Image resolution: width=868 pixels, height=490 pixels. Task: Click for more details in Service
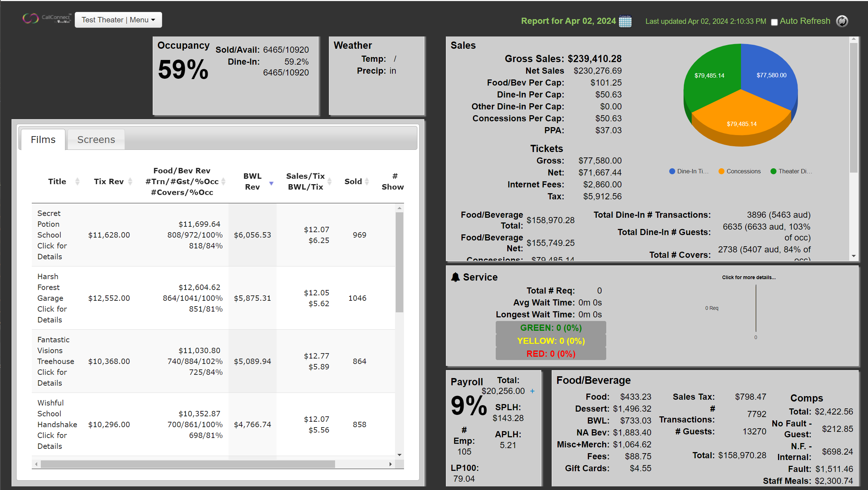tap(748, 277)
